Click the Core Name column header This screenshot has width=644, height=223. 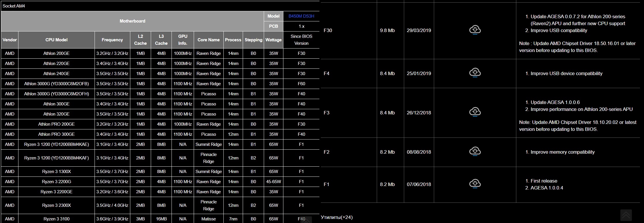(x=209, y=40)
